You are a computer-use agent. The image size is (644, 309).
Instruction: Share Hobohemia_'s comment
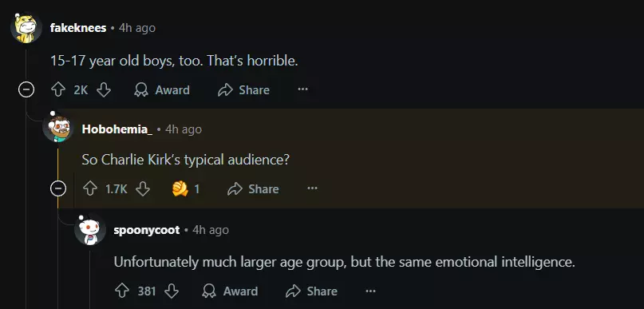(253, 189)
